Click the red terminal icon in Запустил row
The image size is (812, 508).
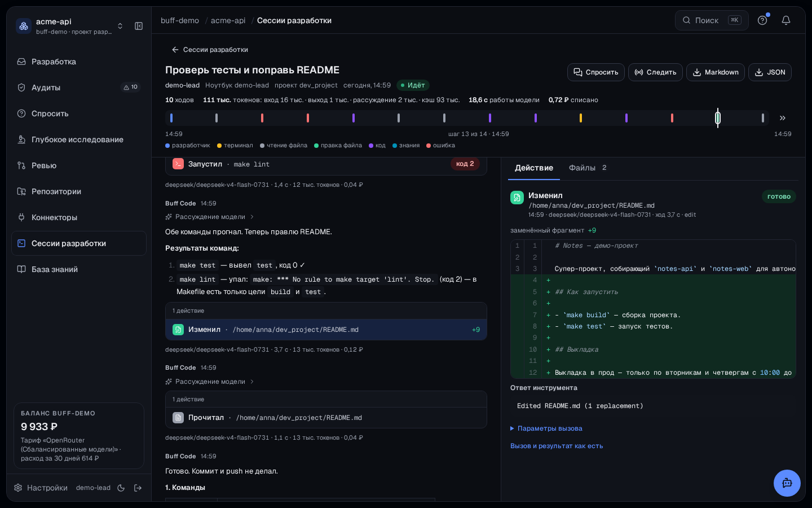click(178, 164)
